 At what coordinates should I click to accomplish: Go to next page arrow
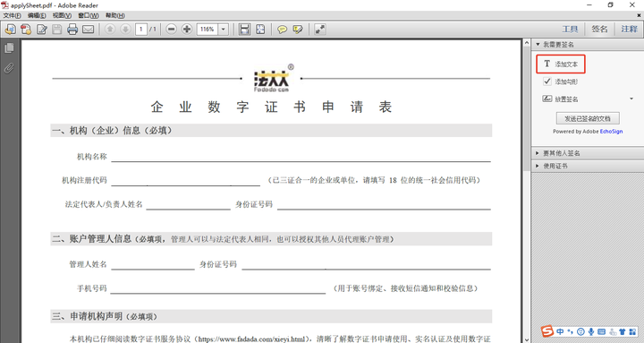(x=125, y=30)
